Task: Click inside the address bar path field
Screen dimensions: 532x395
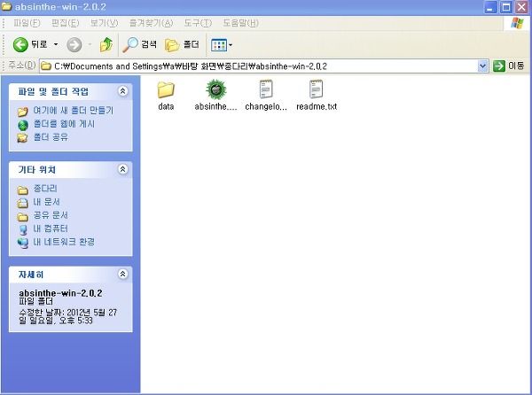Action: point(259,66)
